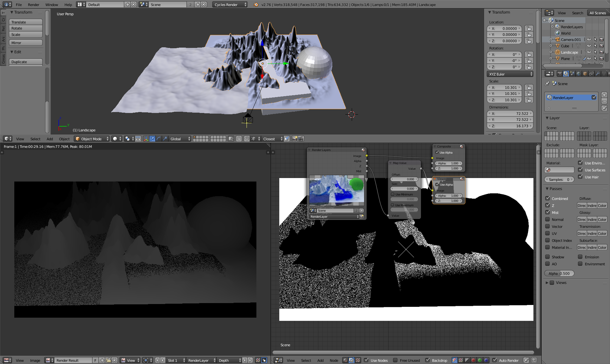Toggle Auto Render checkbox

(x=495, y=360)
